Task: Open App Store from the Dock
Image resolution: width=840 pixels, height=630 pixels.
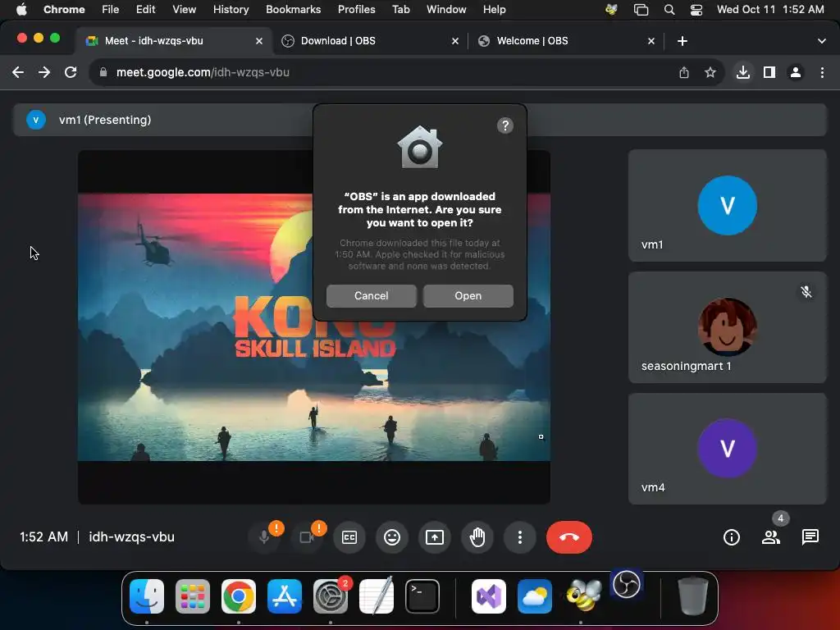Action: tap(285, 596)
